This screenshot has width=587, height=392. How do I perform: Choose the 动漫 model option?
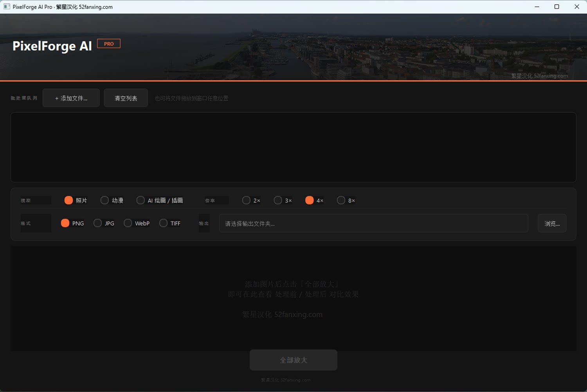coord(112,200)
